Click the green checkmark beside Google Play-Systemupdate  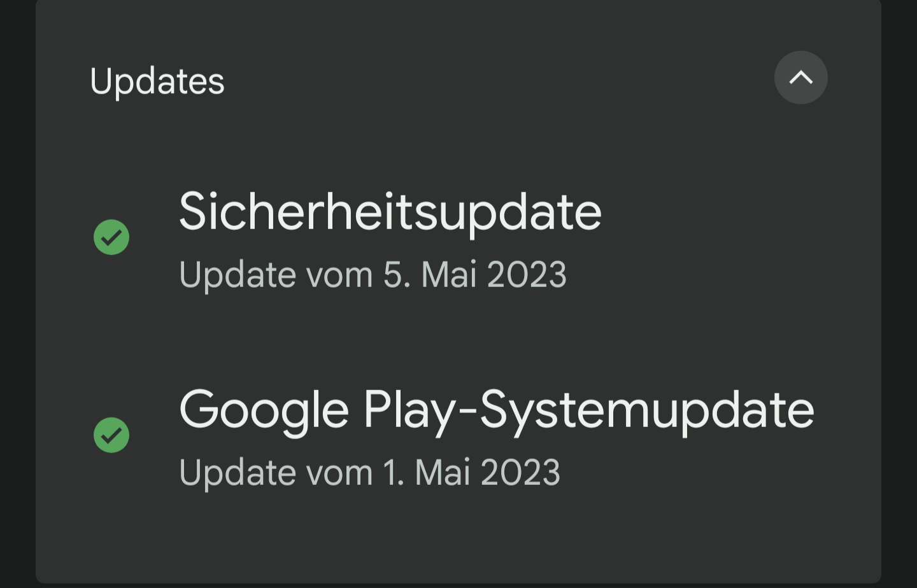click(111, 435)
